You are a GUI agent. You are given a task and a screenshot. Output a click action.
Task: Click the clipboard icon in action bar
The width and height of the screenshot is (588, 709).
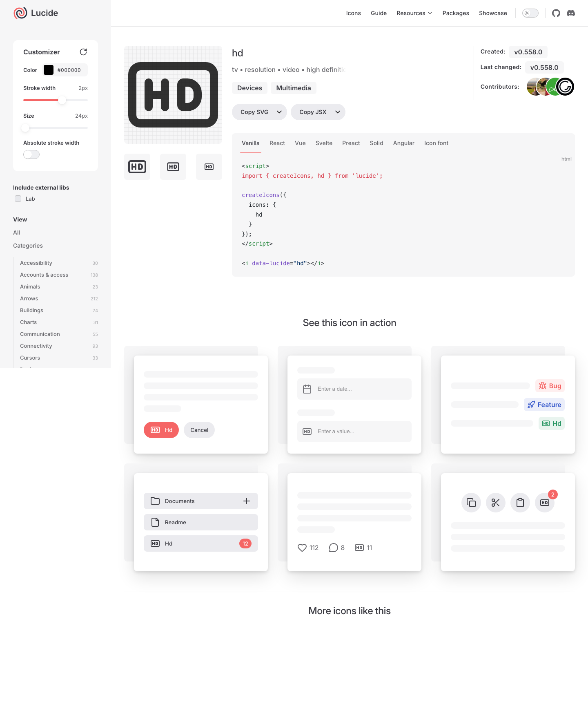(x=520, y=503)
